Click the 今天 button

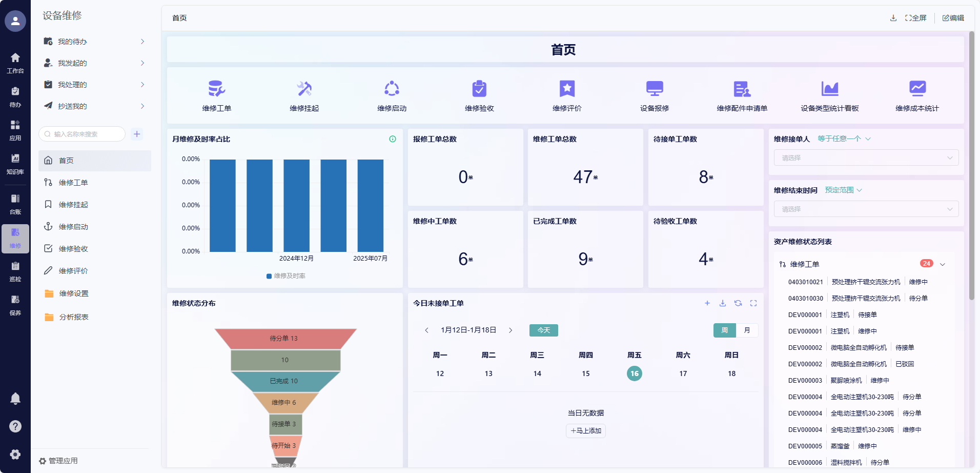[543, 330]
